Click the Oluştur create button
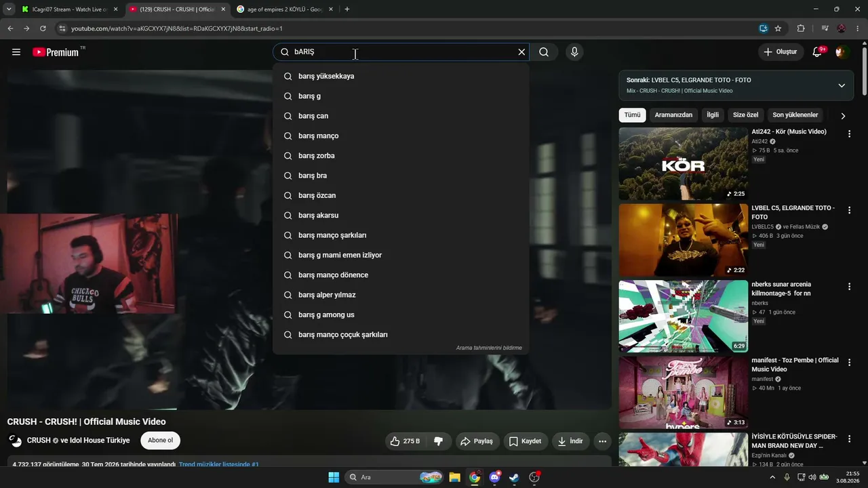Viewport: 868px width, 488px height. click(x=781, y=52)
